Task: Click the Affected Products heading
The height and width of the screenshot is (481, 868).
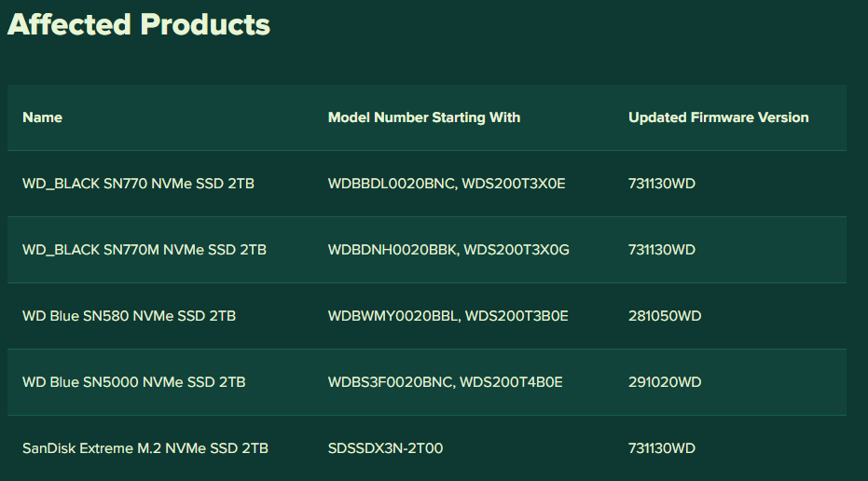Action: click(138, 24)
